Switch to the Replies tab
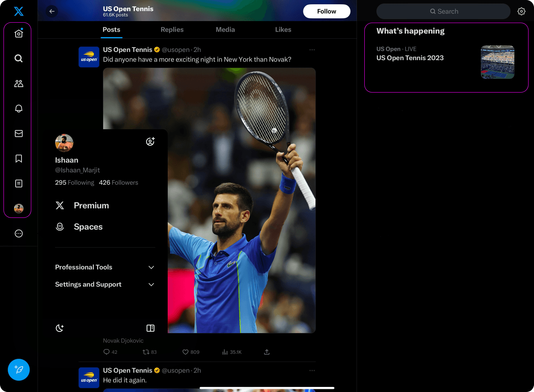The width and height of the screenshot is (534, 392). pyautogui.click(x=172, y=30)
